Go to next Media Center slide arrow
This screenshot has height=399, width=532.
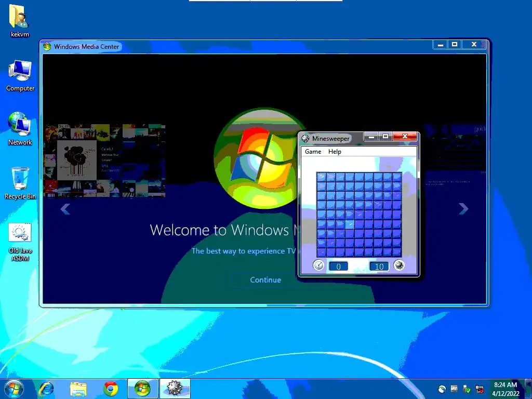click(x=463, y=209)
